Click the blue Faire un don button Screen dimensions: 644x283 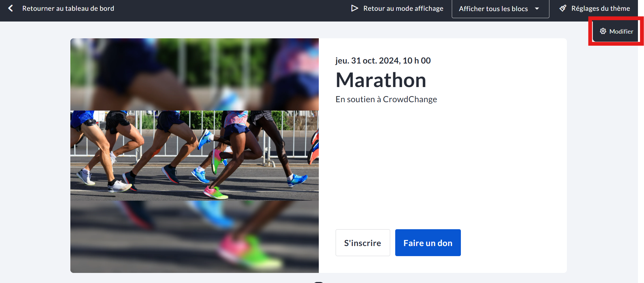(x=428, y=243)
